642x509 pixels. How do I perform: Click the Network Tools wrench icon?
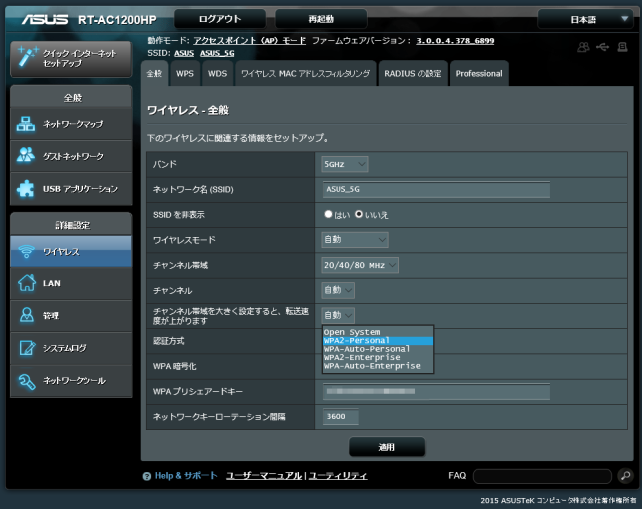click(27, 381)
